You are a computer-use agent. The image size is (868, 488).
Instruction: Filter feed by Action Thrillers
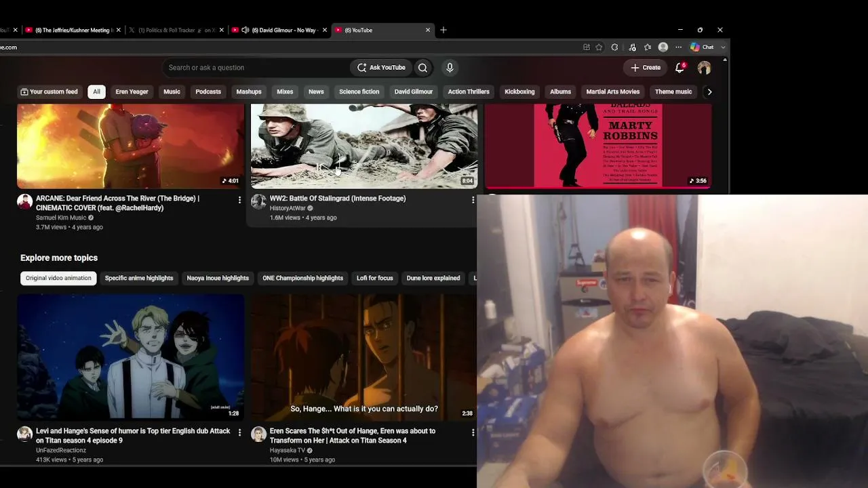469,91
